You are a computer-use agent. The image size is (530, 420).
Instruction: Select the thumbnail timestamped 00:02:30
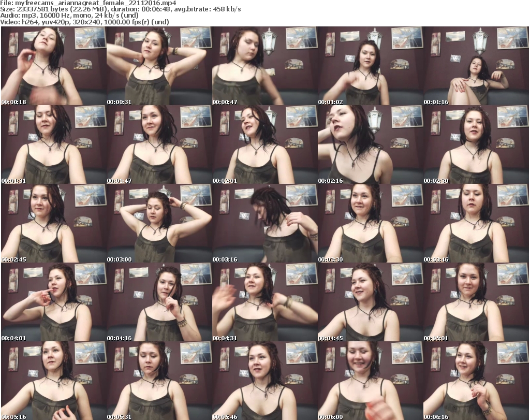[x=476, y=144]
